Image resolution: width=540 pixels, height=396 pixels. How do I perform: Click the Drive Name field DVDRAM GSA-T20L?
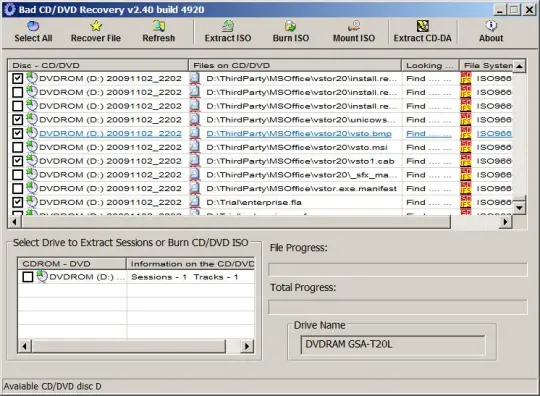tap(393, 345)
